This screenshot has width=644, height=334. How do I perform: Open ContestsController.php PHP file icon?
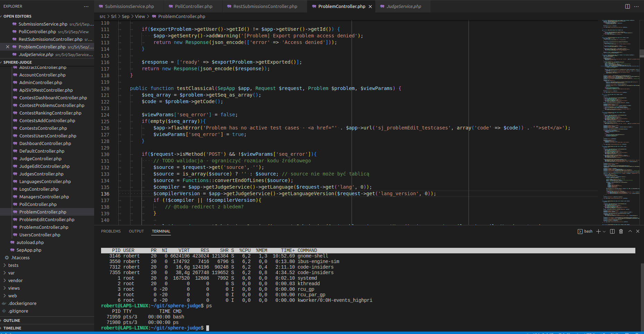coord(15,128)
